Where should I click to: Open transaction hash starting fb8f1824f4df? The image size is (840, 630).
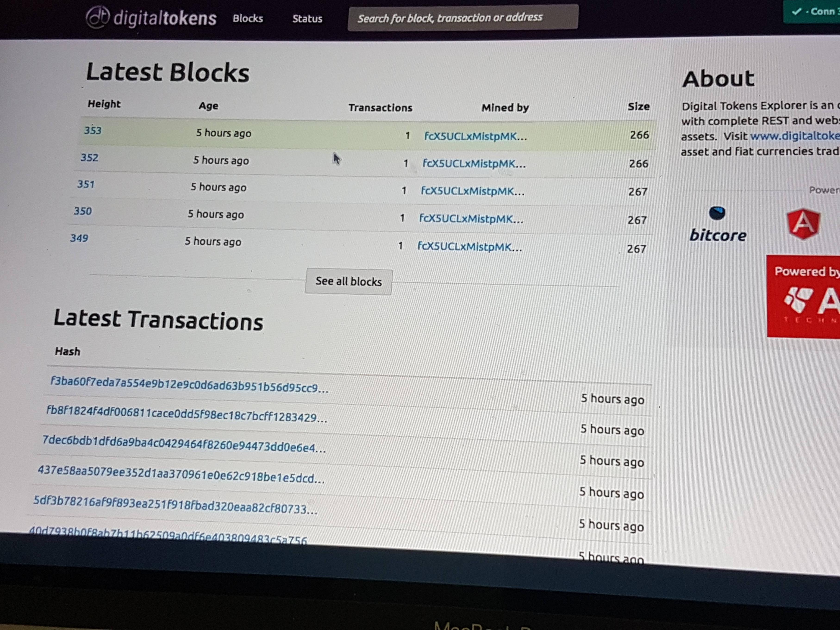tap(187, 414)
